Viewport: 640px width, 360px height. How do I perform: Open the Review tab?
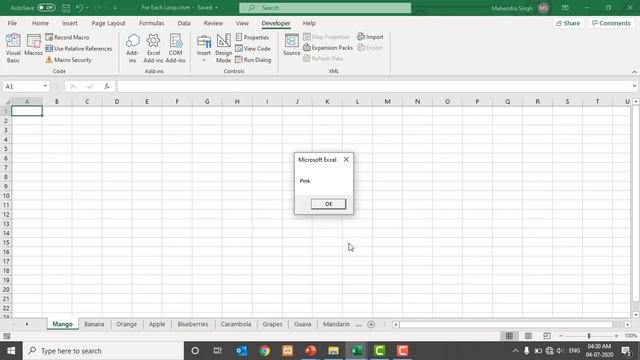[x=213, y=23]
